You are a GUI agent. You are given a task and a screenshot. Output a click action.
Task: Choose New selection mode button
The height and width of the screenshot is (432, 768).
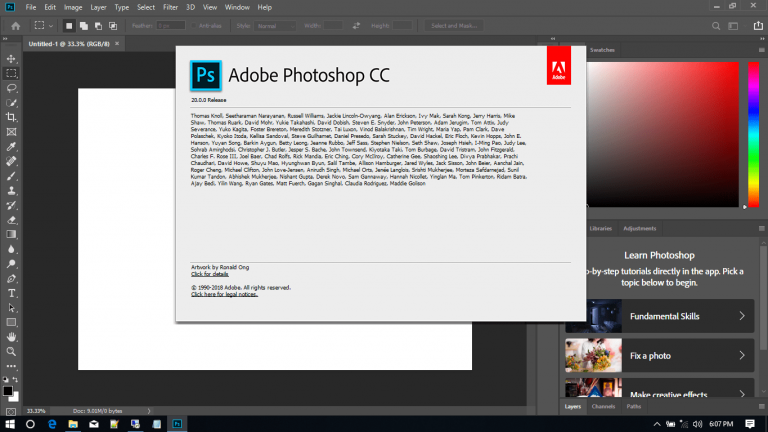[69, 26]
